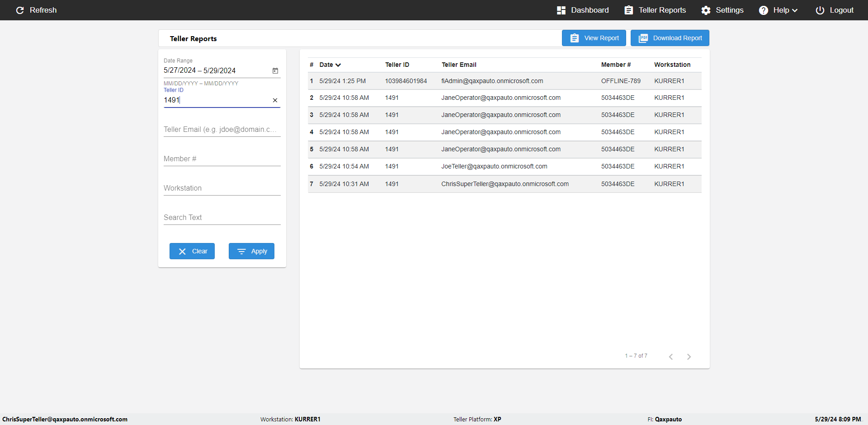Open Settings from the top navigation
Image resolution: width=868 pixels, height=425 pixels.
[x=722, y=10]
